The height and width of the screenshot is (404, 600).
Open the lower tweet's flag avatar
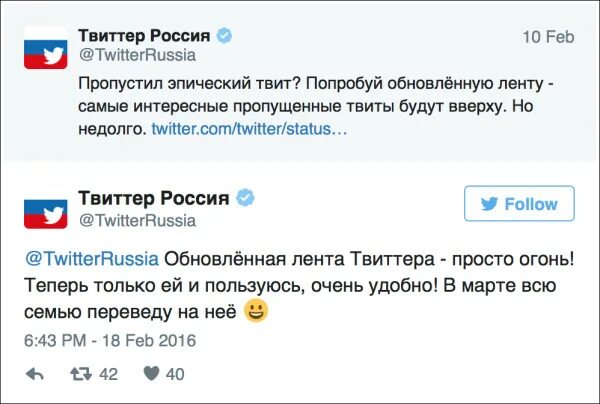pos(45,209)
